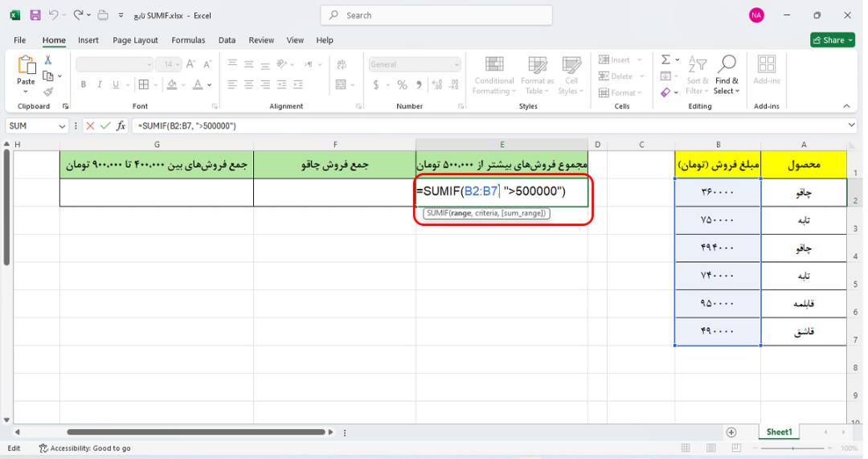This screenshot has height=459, width=868.
Task: Toggle Wrap Text
Action: pos(342,64)
